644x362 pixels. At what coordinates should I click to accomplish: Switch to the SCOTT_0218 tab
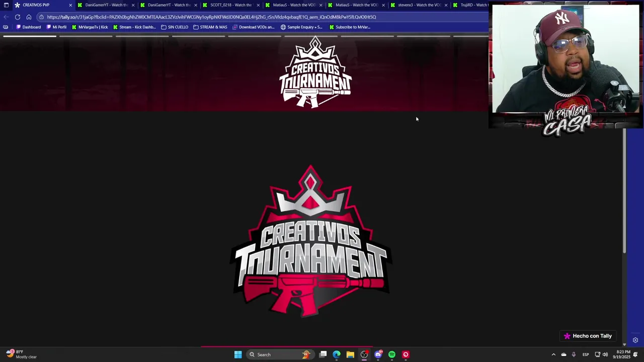(231, 5)
